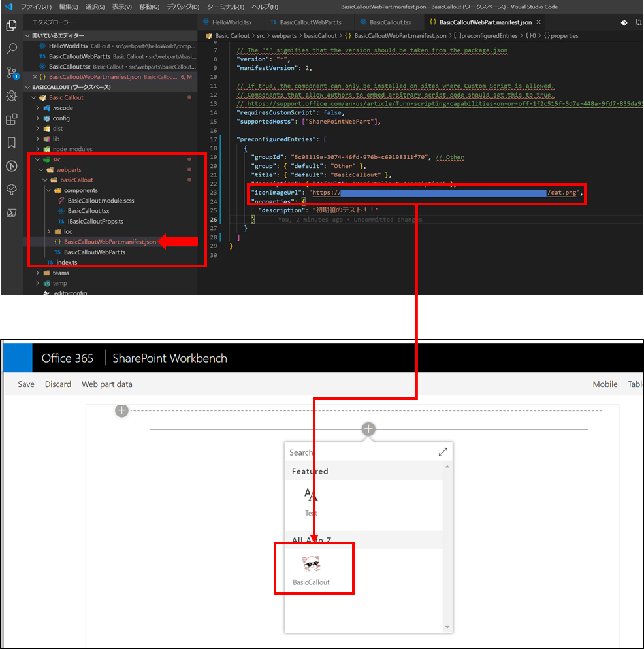Open the ファイル(F) menu
The image size is (644, 649).
pyautogui.click(x=36, y=7)
